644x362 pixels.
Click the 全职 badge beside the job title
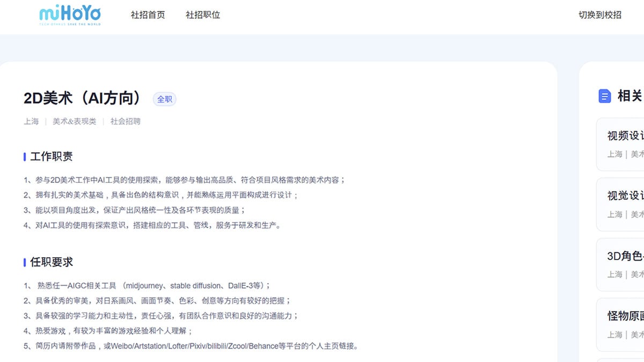click(164, 99)
